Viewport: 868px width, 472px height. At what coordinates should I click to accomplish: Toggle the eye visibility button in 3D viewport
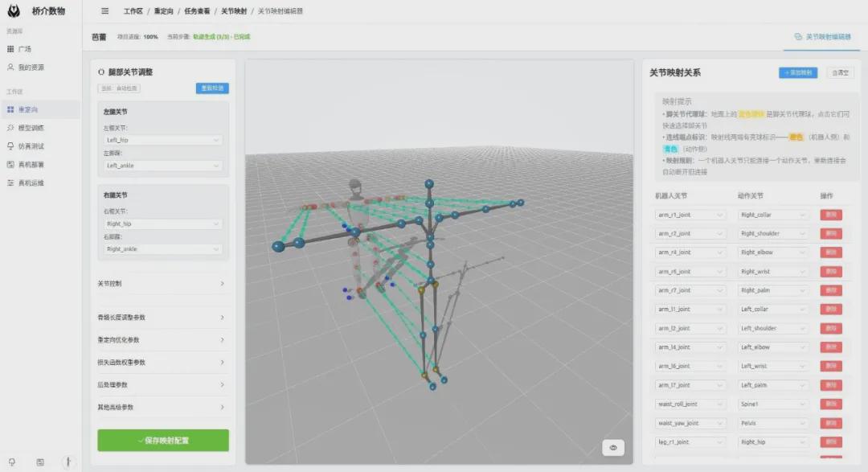pos(613,448)
